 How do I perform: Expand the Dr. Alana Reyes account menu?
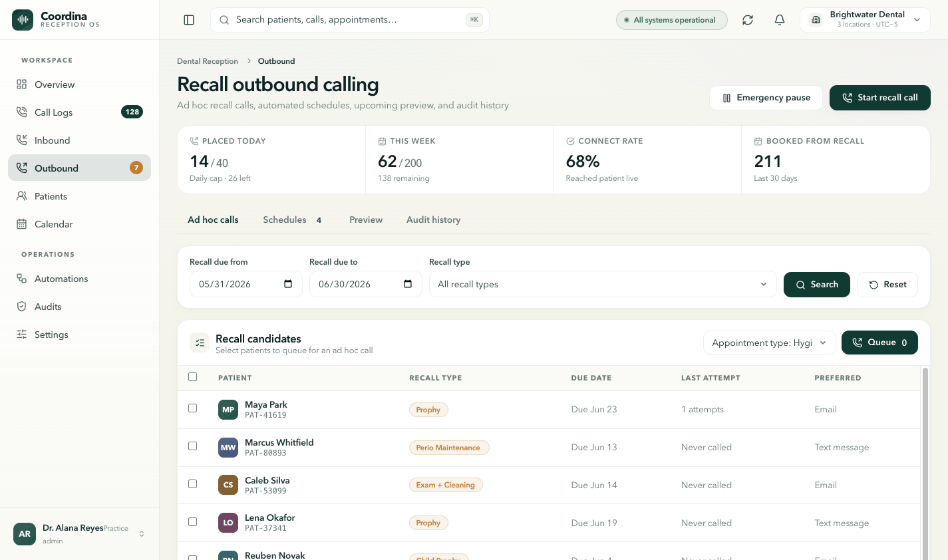pos(80,534)
